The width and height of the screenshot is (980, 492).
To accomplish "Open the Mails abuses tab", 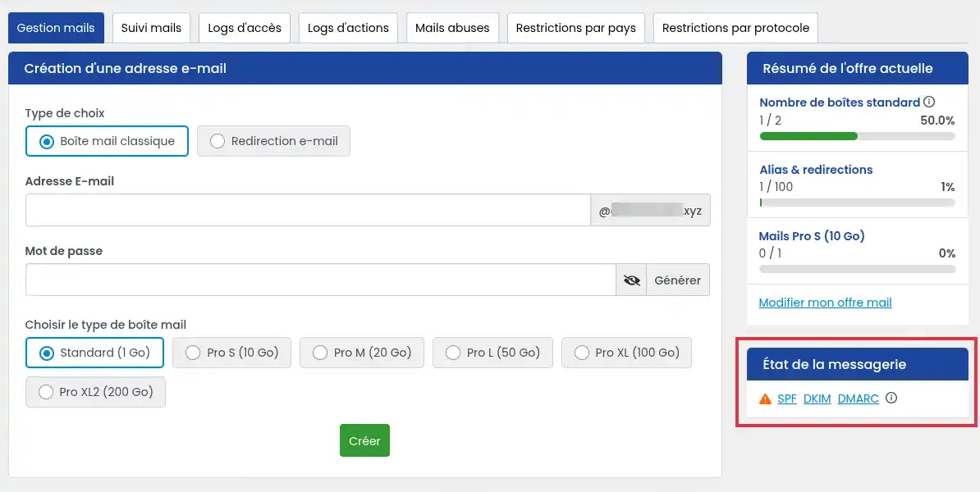I will coord(452,28).
